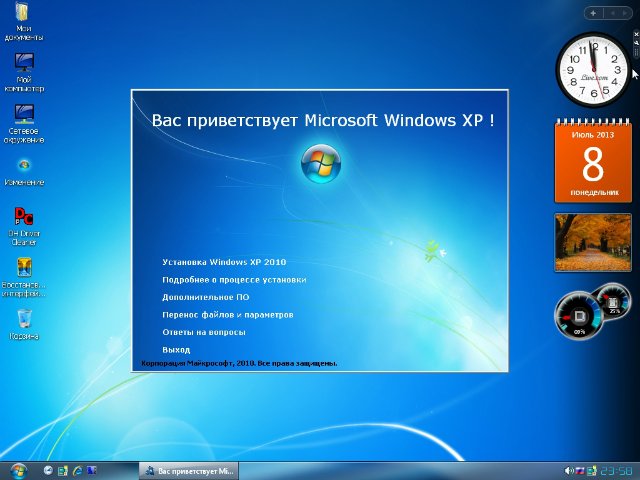Click Выход to exit the welcome screen

click(176, 350)
